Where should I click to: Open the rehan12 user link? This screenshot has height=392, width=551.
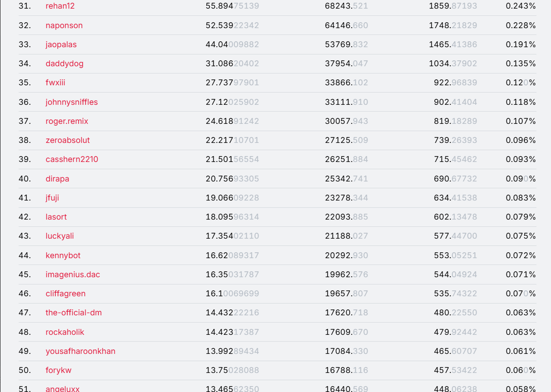tap(60, 6)
